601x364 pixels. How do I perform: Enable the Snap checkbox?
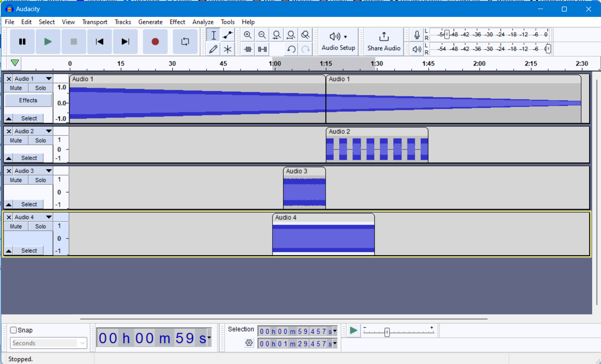(x=14, y=330)
